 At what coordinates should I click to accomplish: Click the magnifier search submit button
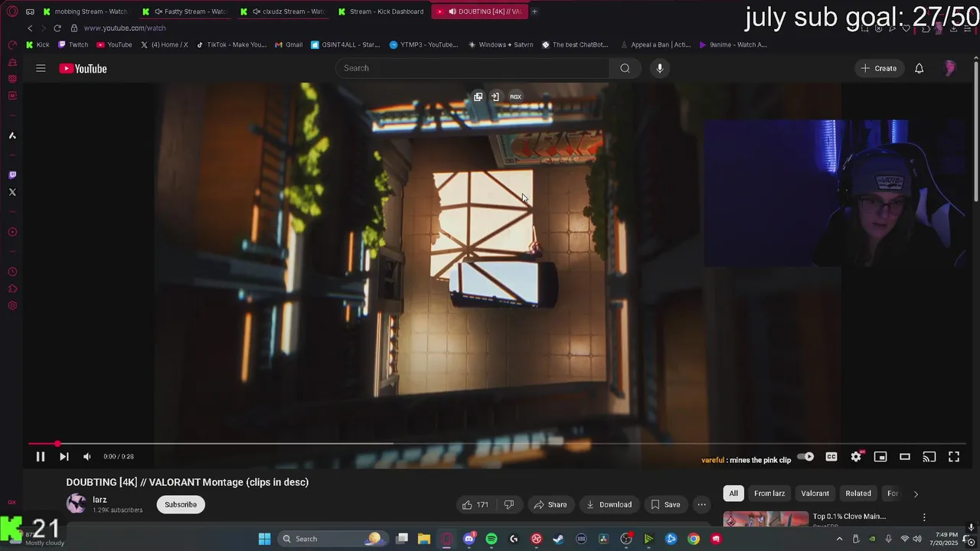[x=625, y=68]
